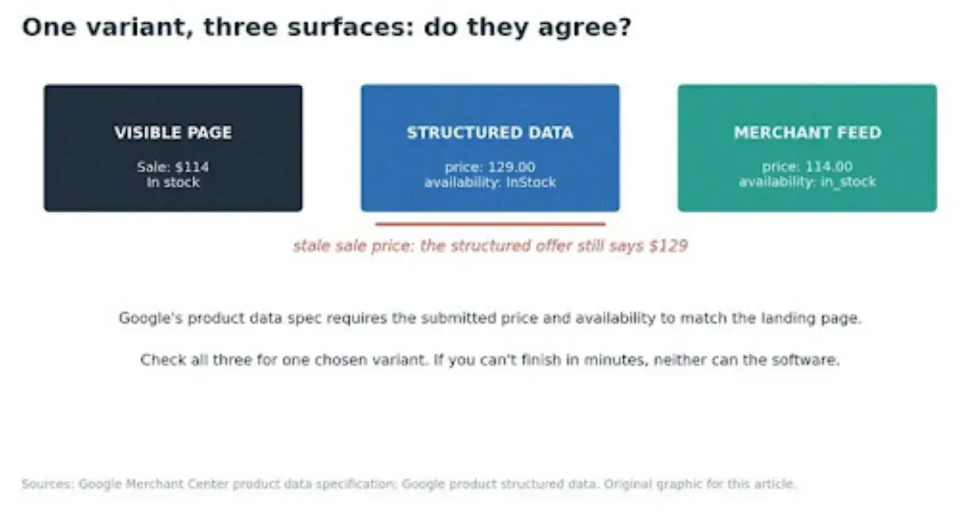The image size is (980, 529).
Task: Click the 'price: 129.00' value
Action: click(x=490, y=167)
